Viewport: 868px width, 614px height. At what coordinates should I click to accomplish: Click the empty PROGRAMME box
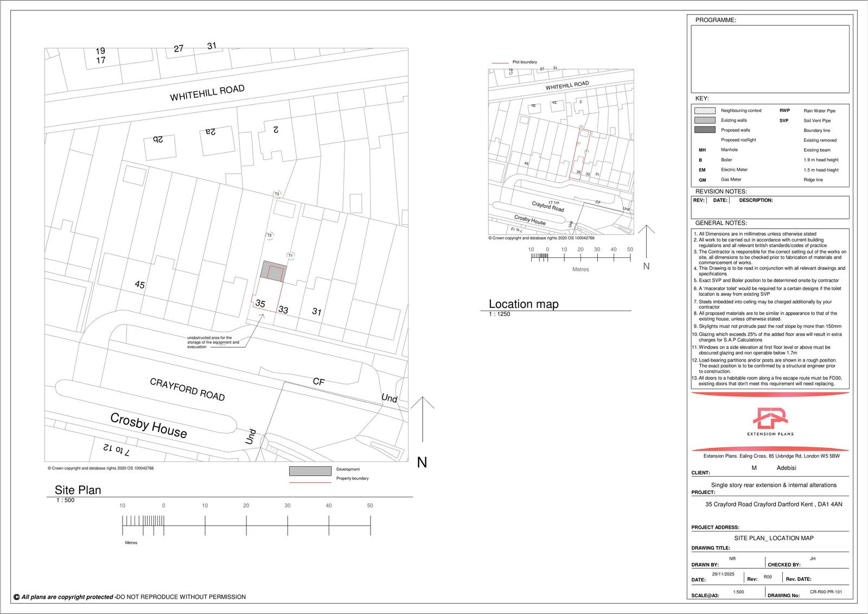click(770, 59)
